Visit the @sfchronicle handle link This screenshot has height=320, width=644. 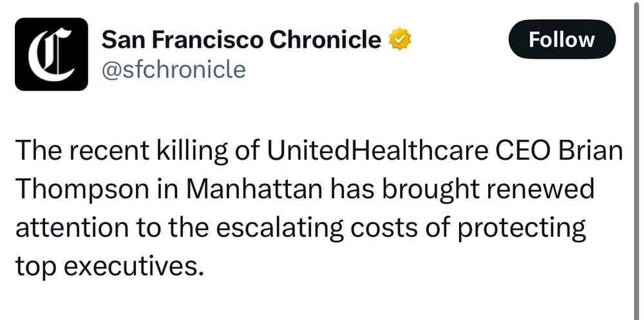pyautogui.click(x=173, y=69)
